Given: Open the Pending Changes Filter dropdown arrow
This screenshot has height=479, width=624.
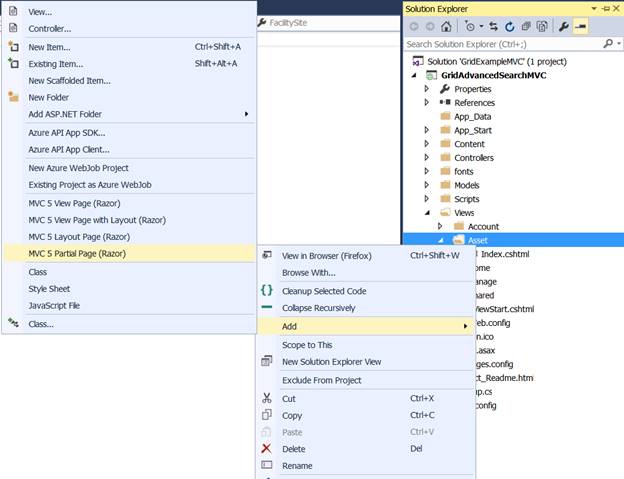Looking at the screenshot, I should 481,26.
